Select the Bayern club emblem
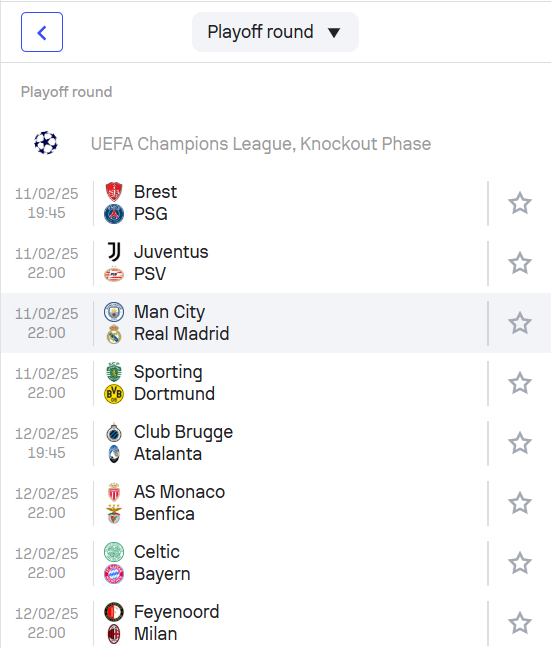Viewport: 551px width, 648px height. (x=114, y=574)
